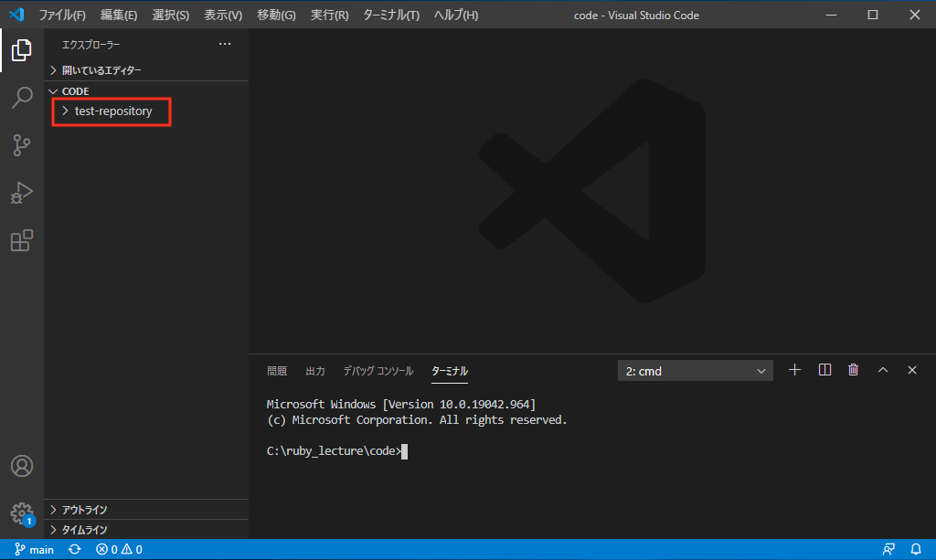The width and height of the screenshot is (936, 560).
Task: Open the Extensions view icon
Action: (x=22, y=240)
